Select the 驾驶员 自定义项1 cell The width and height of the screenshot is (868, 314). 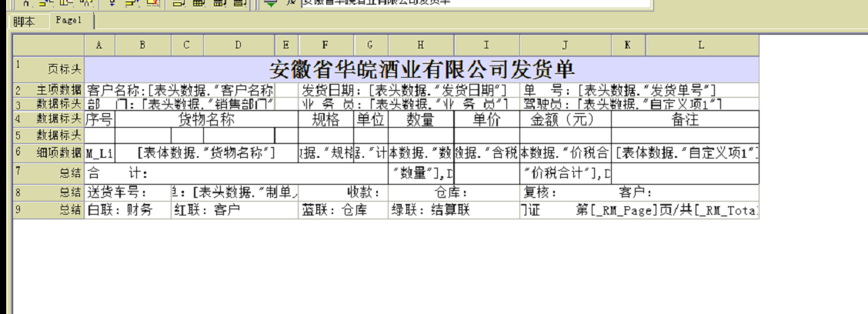639,104
